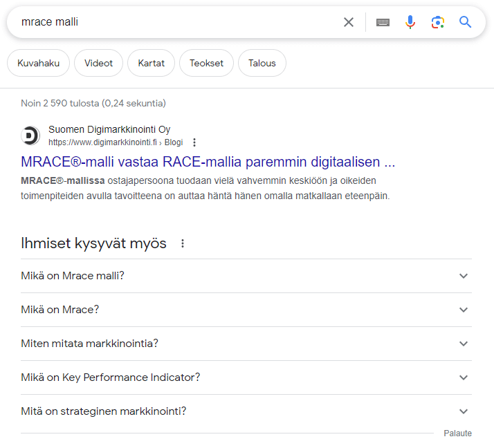
Task: Expand the question 'Mikä on Mrace malli?'
Action: [246, 276]
